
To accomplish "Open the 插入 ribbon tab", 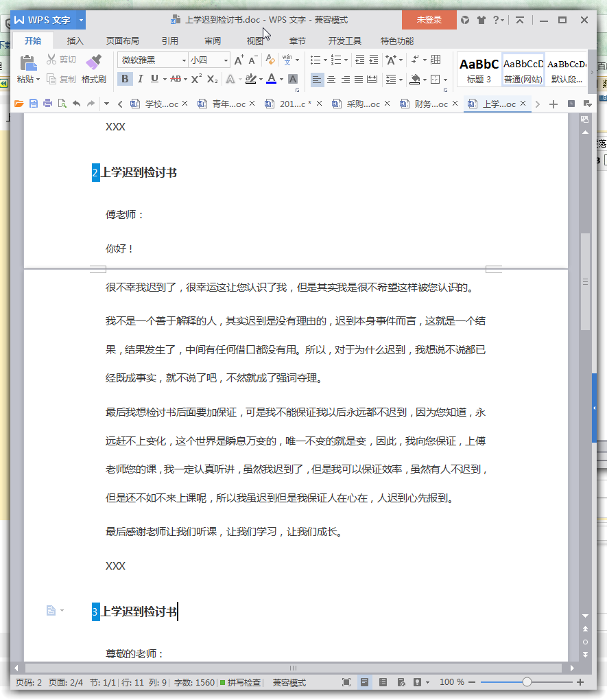I will pos(75,41).
